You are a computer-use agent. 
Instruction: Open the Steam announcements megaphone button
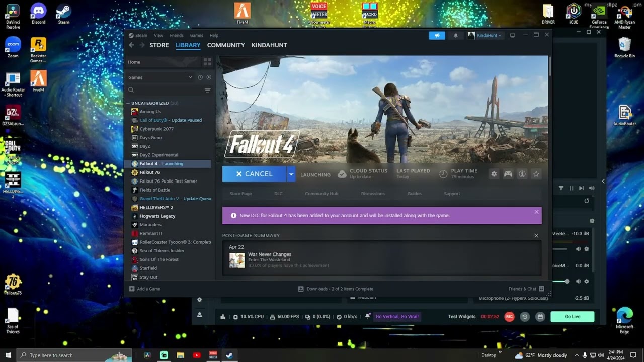pos(437,35)
